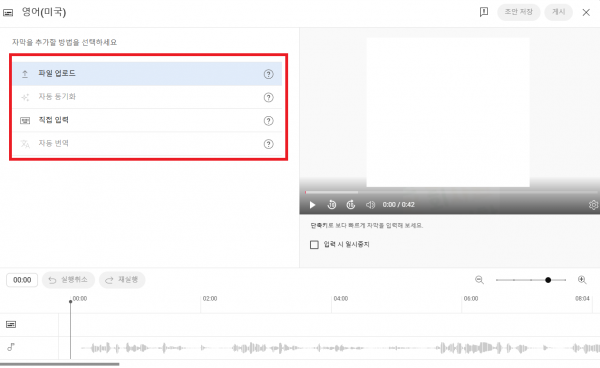
Task: Click the audio track music note icon
Action: [11, 347]
